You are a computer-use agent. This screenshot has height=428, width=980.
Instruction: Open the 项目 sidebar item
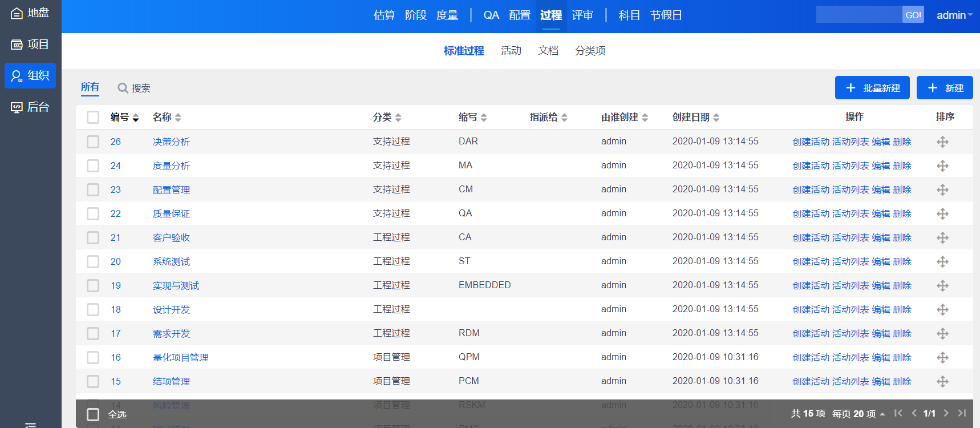tap(30, 44)
